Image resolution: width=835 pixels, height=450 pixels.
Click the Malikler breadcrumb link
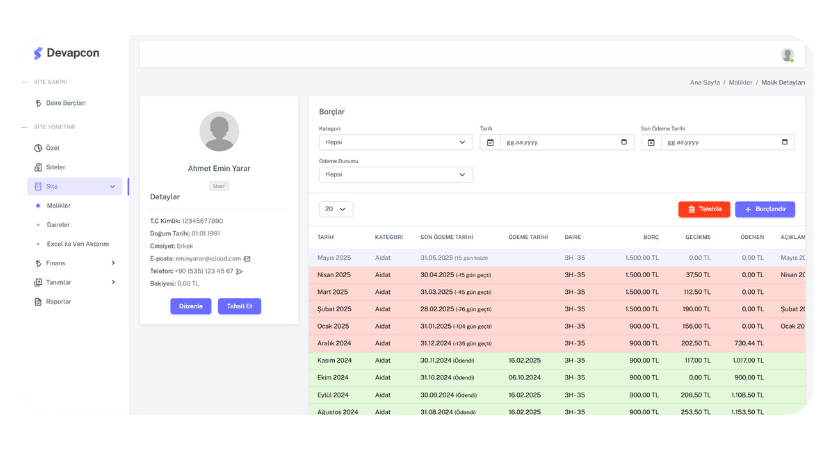[x=740, y=82]
